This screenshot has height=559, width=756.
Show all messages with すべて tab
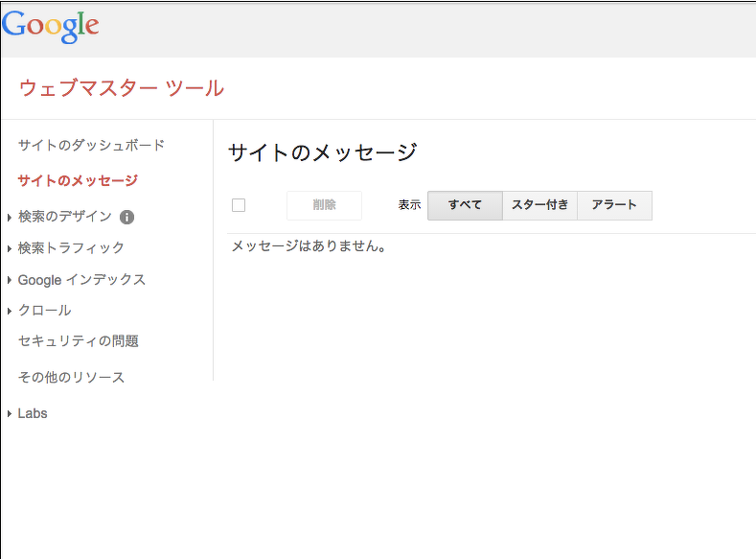(x=465, y=205)
